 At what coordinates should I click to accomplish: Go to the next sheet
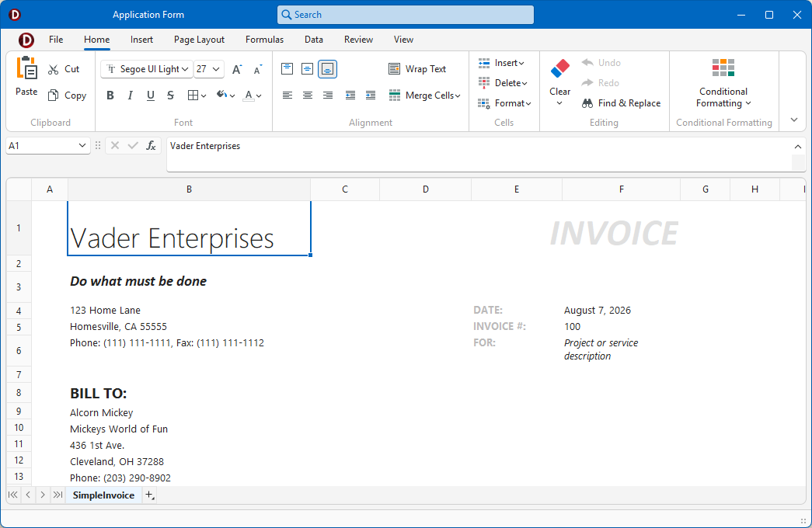pyautogui.click(x=43, y=495)
